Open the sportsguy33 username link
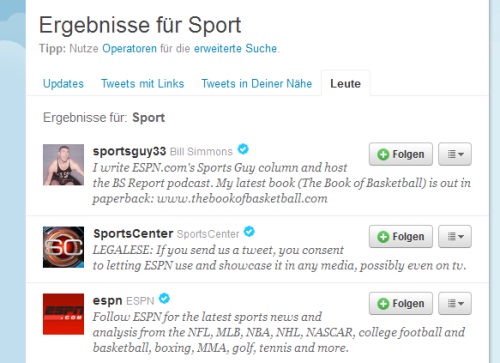 tap(129, 151)
